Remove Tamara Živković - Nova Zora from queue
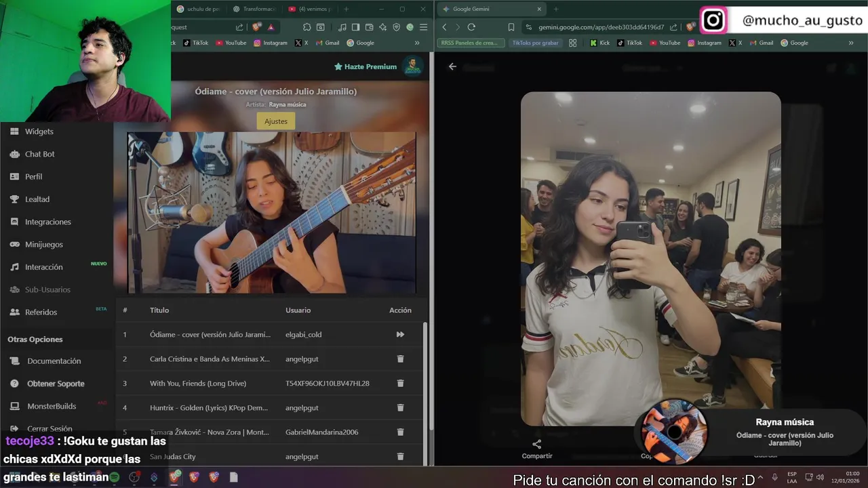Image resolution: width=868 pixels, height=488 pixels. (400, 432)
